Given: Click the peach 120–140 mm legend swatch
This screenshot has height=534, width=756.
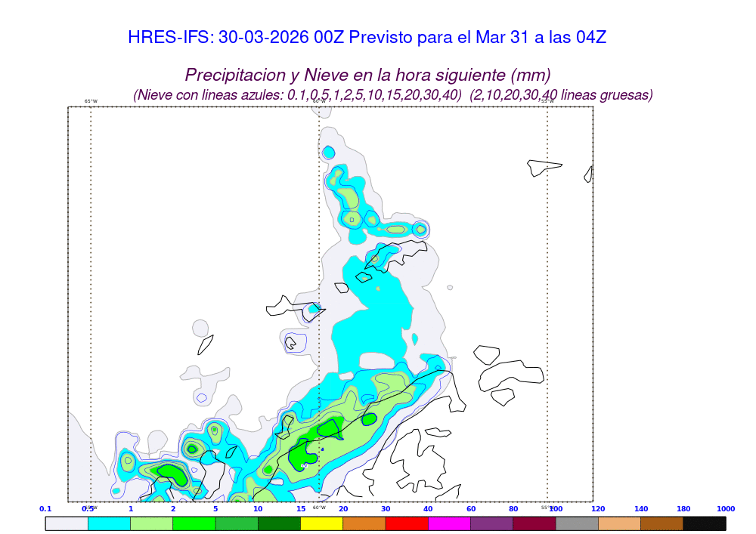Looking at the screenshot, I should tap(619, 523).
